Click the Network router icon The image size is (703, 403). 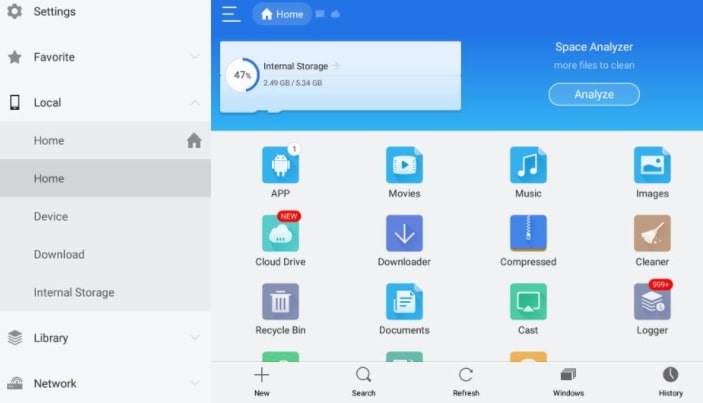[15, 383]
